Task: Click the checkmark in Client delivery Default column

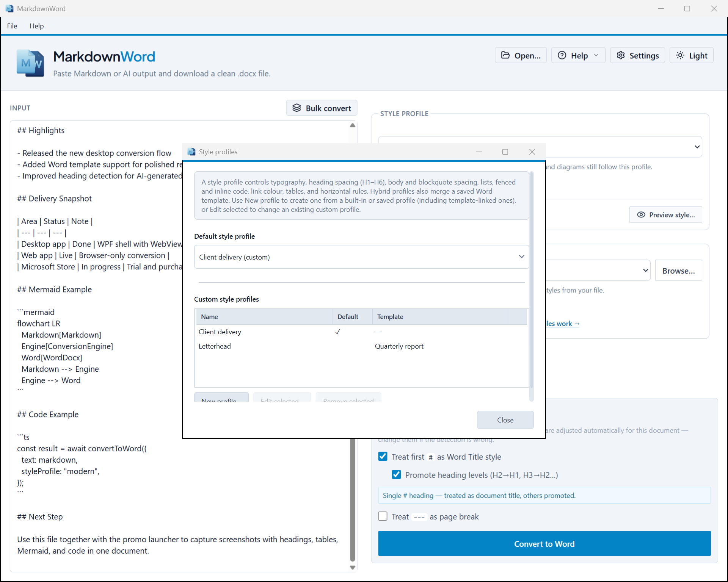Action: (337, 332)
